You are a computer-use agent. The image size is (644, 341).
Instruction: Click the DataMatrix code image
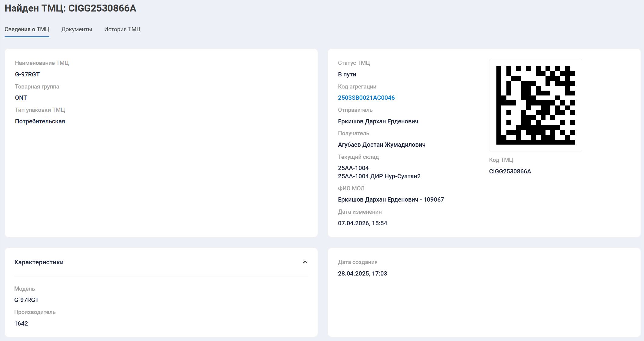click(x=535, y=105)
